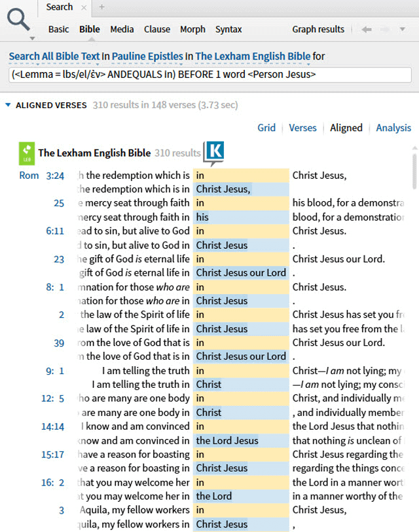This screenshot has width=419, height=532.
Task: Open the Pauline Epistles range selector
Action: coord(147,56)
